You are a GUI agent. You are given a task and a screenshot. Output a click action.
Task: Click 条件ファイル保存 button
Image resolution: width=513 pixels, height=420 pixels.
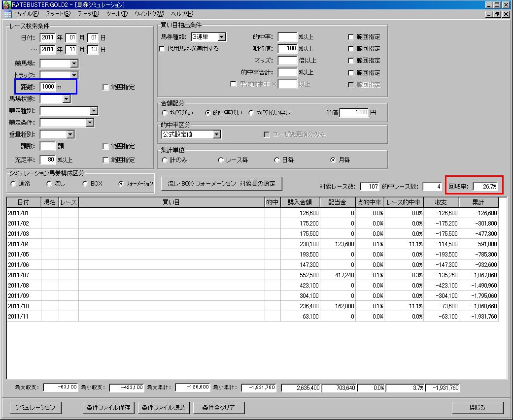pos(108,408)
